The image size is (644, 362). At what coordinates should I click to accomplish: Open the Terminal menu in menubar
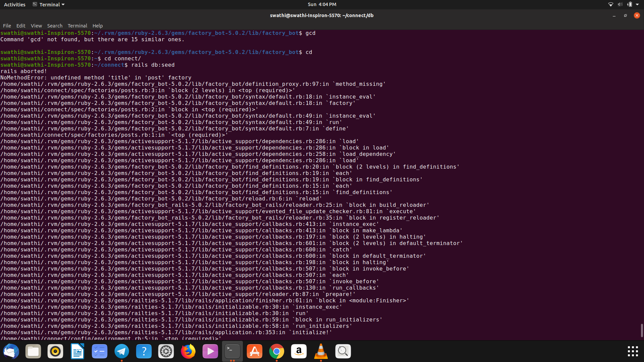coord(77,26)
